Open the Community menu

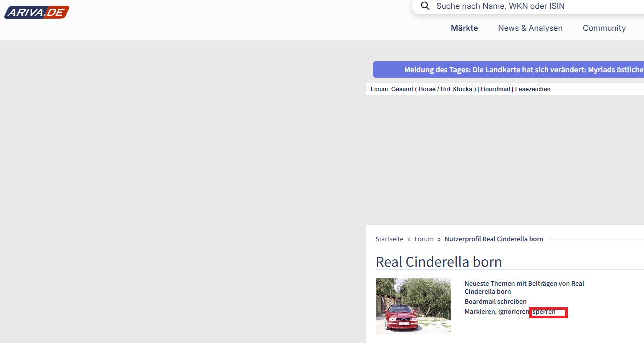pyautogui.click(x=604, y=28)
